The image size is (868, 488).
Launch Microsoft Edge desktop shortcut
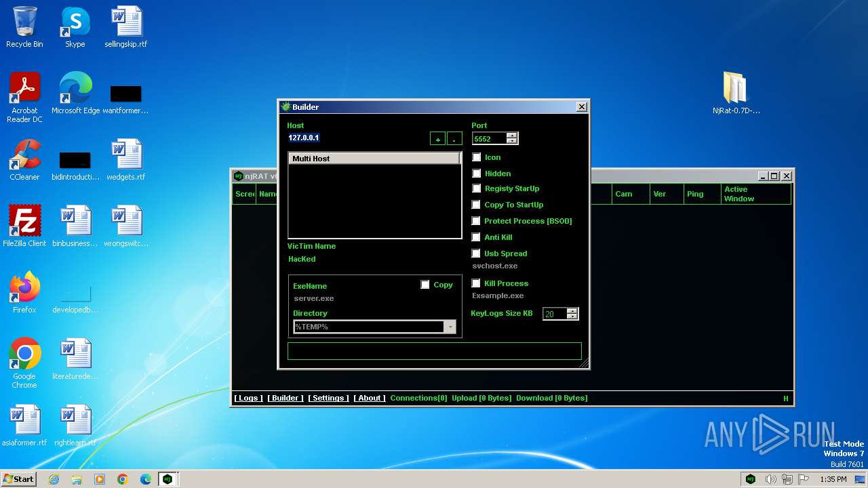pyautogui.click(x=75, y=94)
